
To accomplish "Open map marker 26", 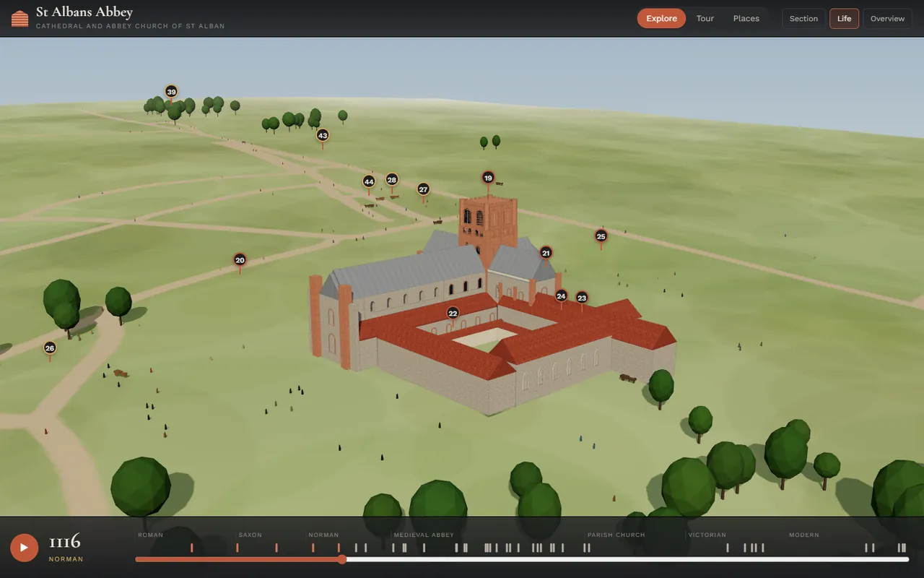I will [x=50, y=348].
